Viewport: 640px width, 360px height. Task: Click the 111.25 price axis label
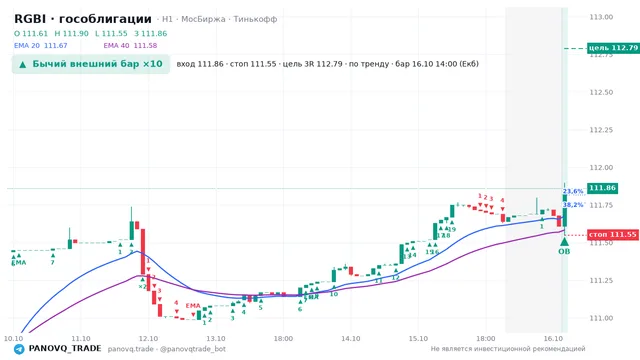(601, 280)
